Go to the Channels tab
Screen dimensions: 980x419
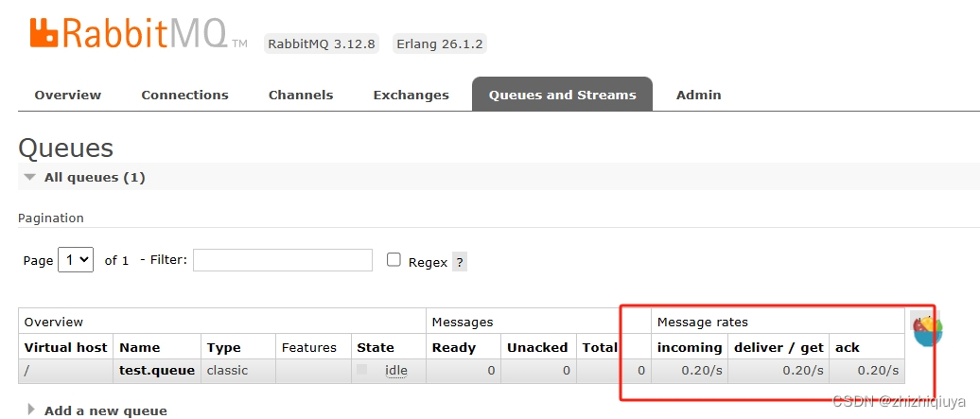coord(301,96)
